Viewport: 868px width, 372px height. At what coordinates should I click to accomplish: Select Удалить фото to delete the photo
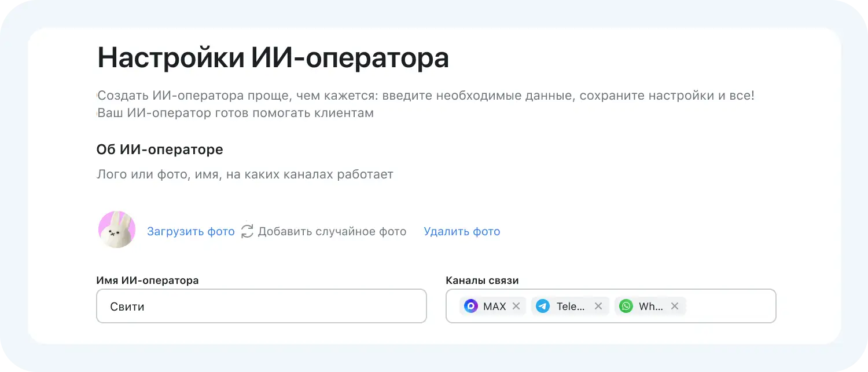click(462, 231)
